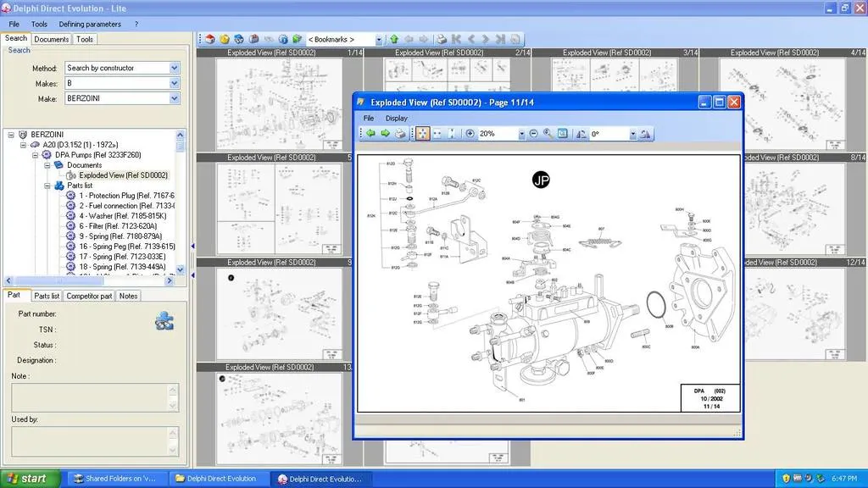Click the blue binoculars search icon
Image resolution: width=868 pixels, height=488 pixels.
[x=238, y=39]
